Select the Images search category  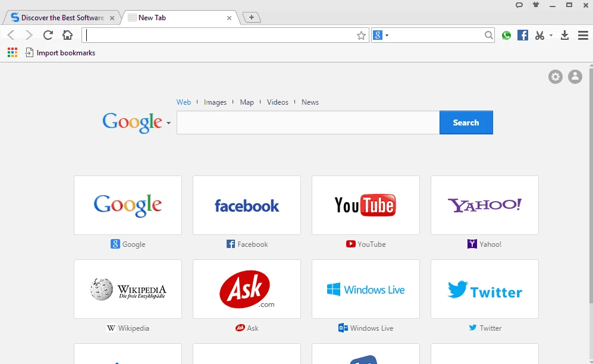pyautogui.click(x=215, y=102)
